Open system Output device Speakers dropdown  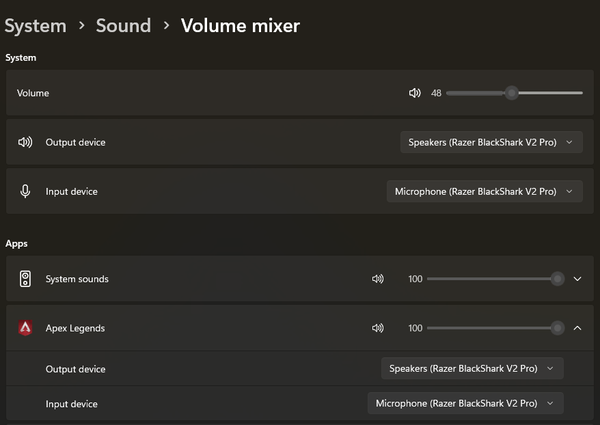pyautogui.click(x=491, y=142)
